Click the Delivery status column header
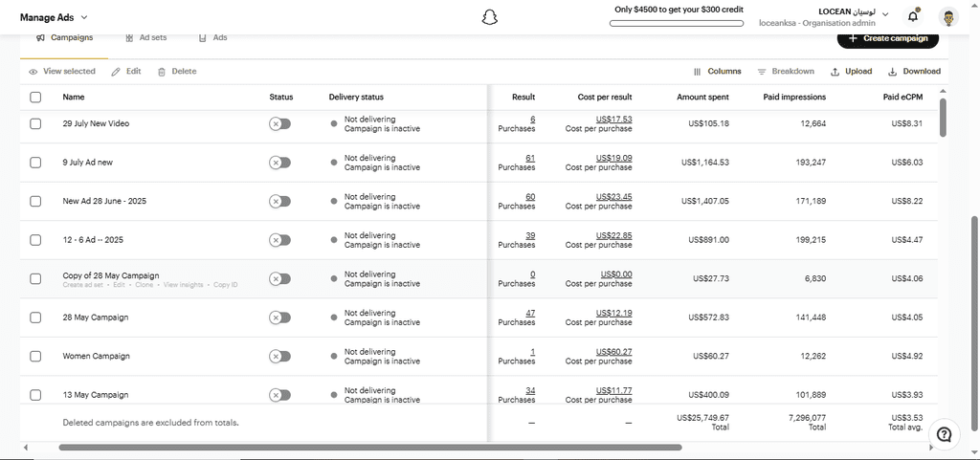 point(356,98)
